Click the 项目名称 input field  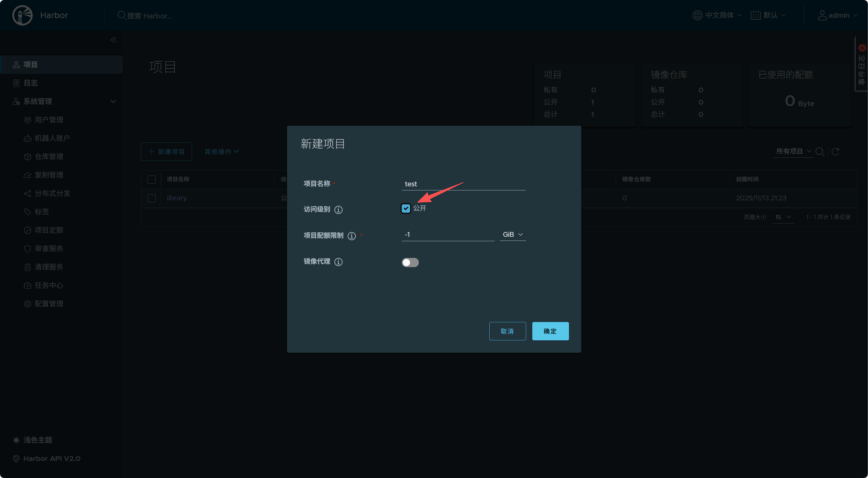click(463, 184)
